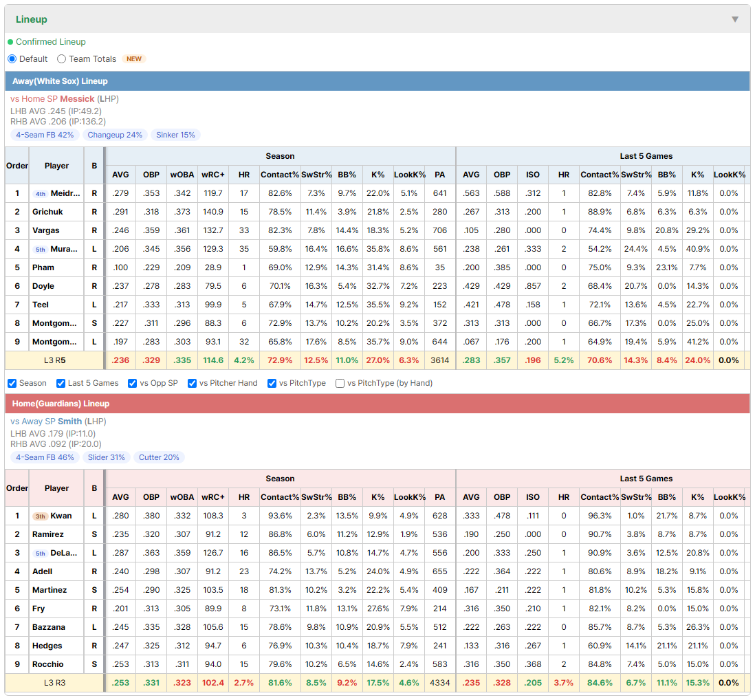Collapse the Lineup panel arrow
Viewport: 755px width, 700px height.
tap(735, 19)
